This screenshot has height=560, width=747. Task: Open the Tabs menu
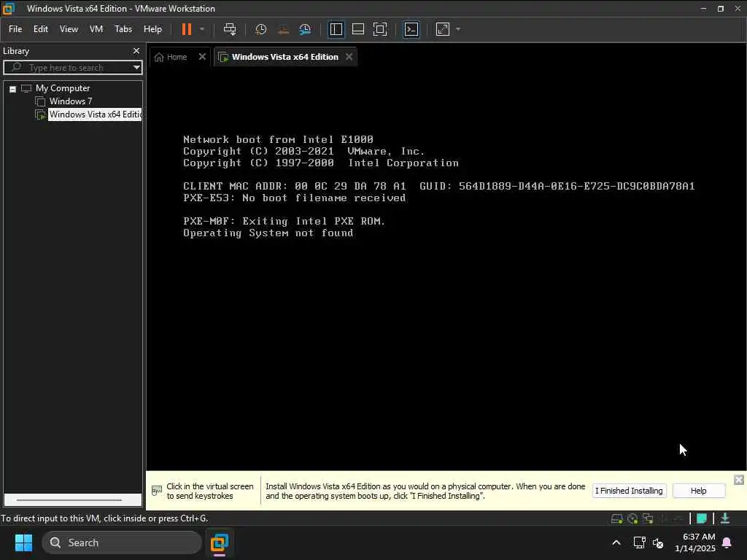[123, 29]
